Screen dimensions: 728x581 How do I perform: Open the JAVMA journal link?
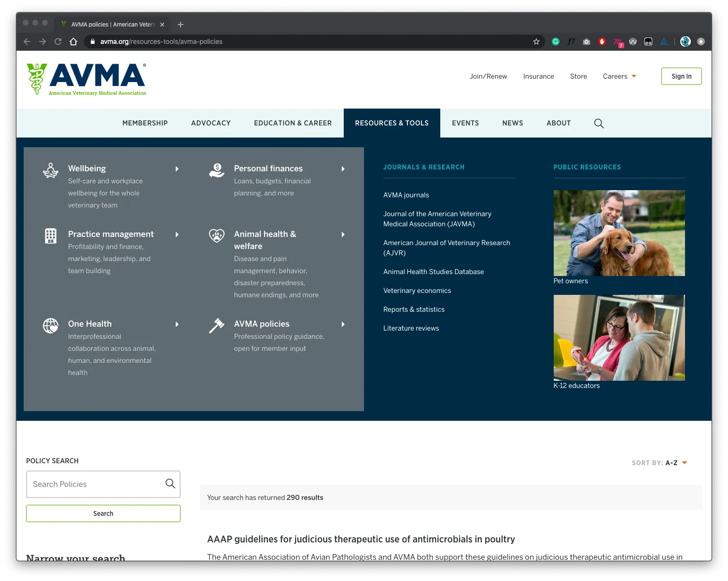point(437,219)
